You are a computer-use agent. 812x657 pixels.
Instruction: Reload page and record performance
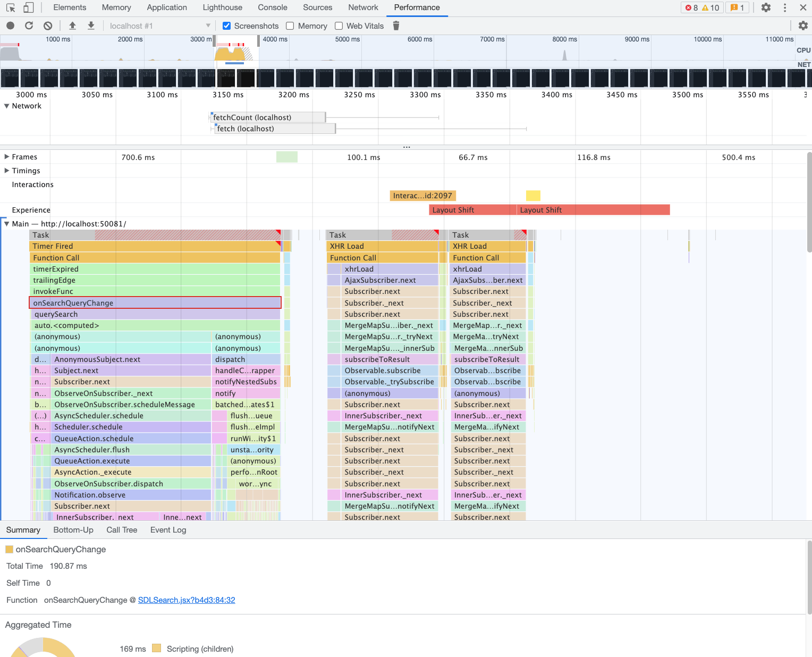click(29, 26)
